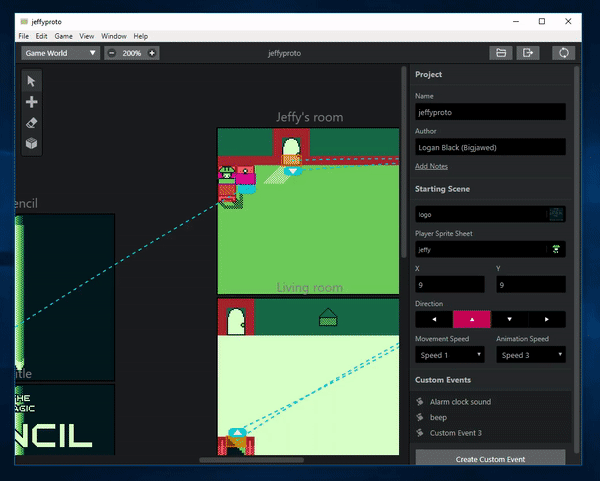Open the View menu
Viewport: 600px width, 481px height.
[x=86, y=36]
